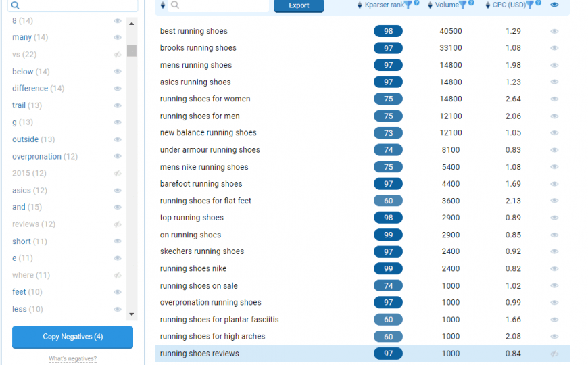Click keyword 'mens running shoes'

[x=196, y=65]
